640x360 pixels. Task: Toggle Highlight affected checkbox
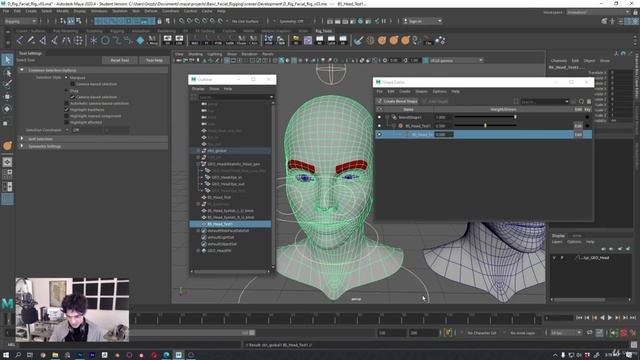tap(67, 122)
